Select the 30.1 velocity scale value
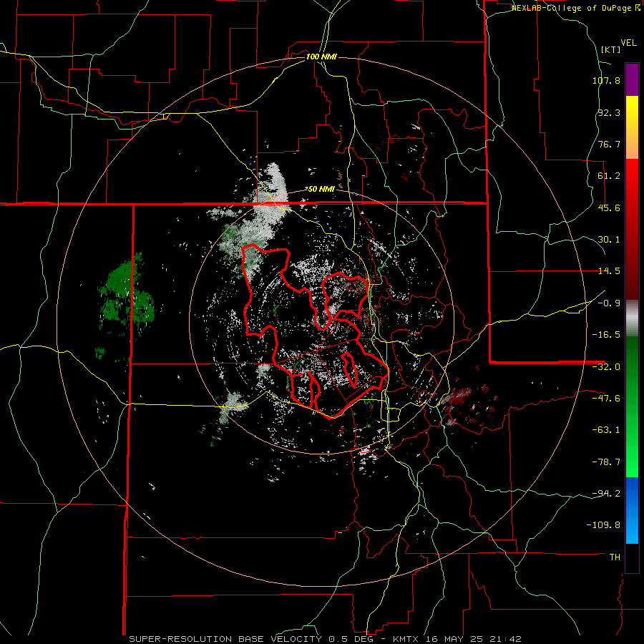 pos(609,240)
